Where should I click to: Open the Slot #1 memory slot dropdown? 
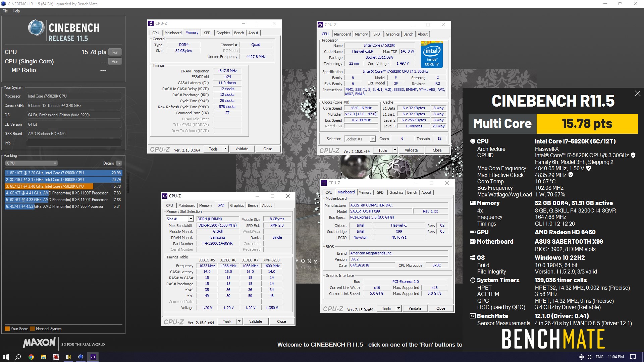tap(180, 219)
